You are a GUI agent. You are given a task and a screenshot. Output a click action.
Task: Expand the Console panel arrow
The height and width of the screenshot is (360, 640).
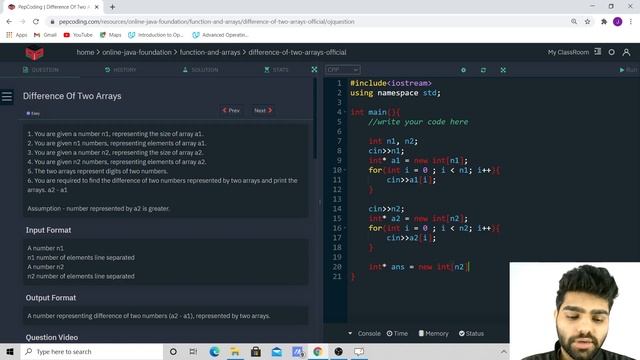(x=350, y=333)
